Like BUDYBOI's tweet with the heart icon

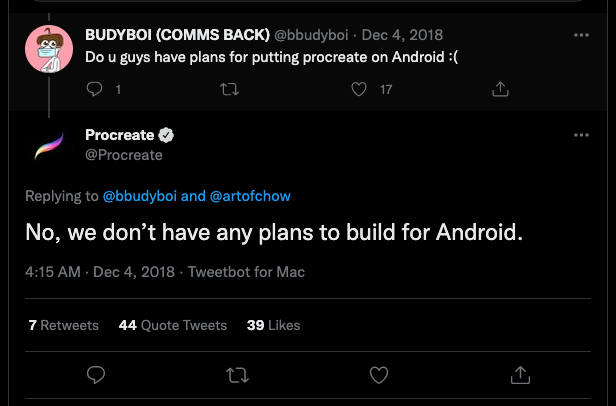pyautogui.click(x=361, y=90)
